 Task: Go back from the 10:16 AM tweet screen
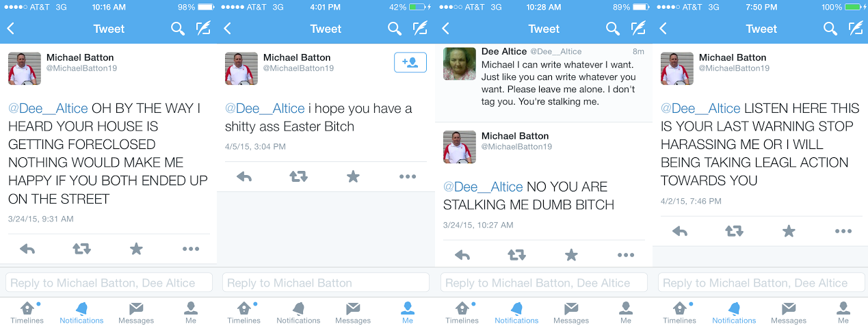11,29
